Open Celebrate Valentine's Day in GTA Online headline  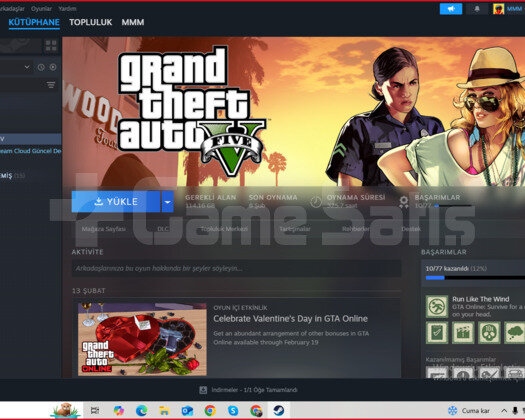point(290,319)
